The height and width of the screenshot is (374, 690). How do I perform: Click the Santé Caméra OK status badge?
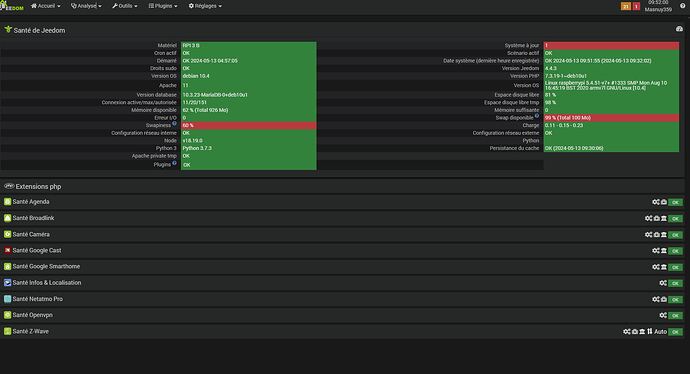[675, 235]
